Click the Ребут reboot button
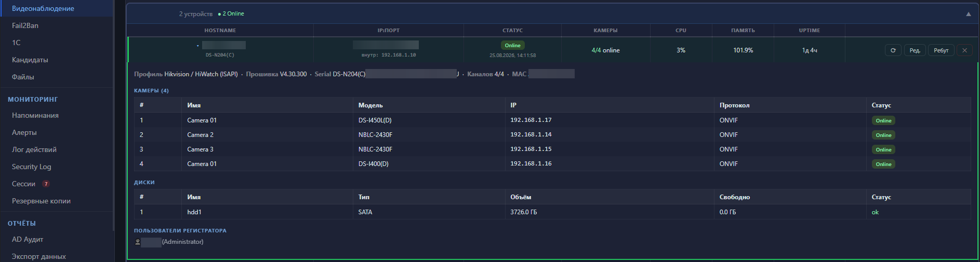 [x=941, y=50]
